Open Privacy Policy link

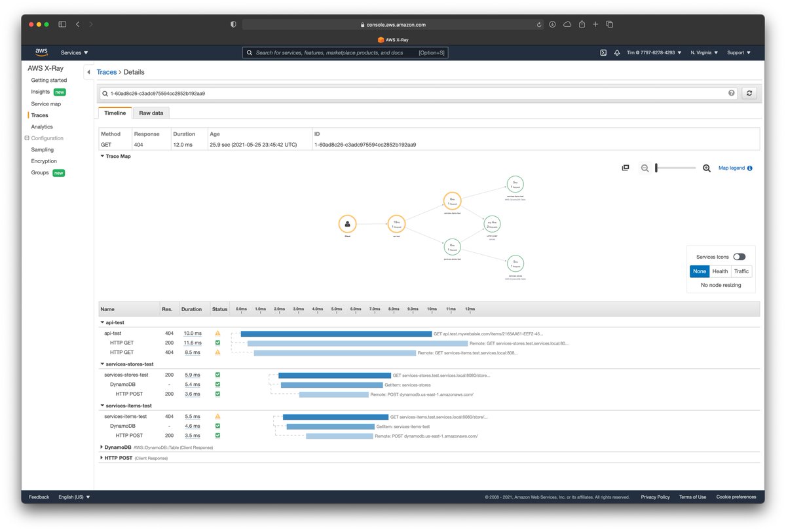(655, 497)
